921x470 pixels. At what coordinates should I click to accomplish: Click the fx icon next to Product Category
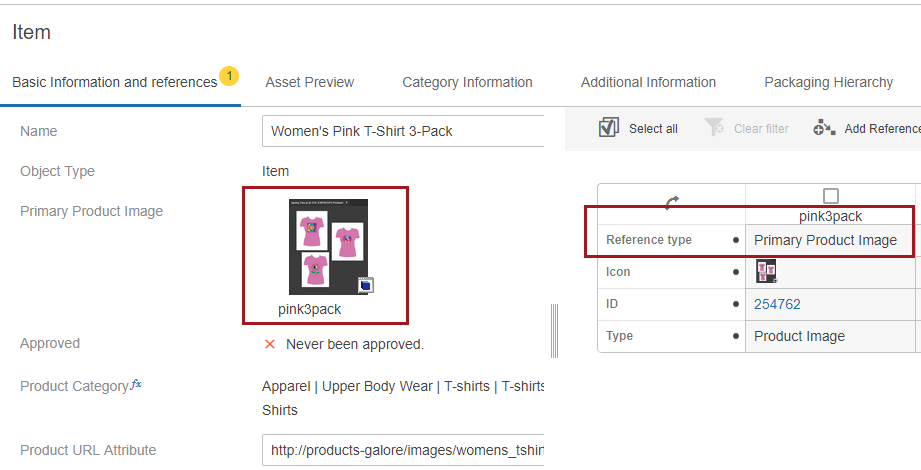[136, 385]
